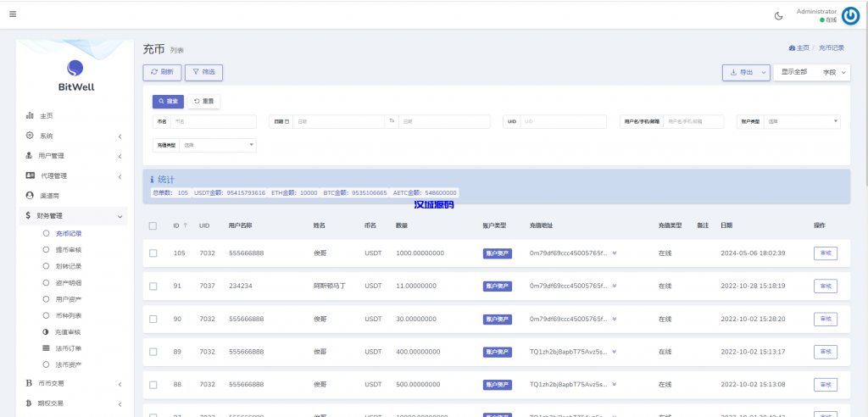Click the UID search input field
Screen dimensions: 868x417
(x=563, y=121)
